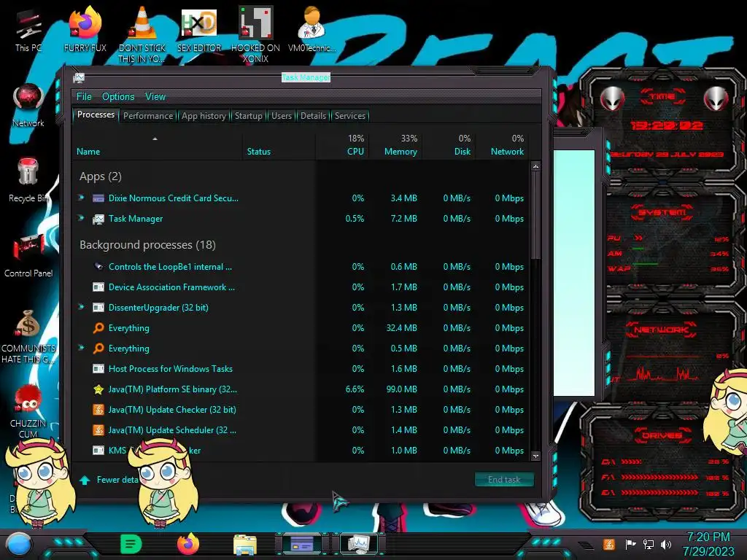Open the green notes app on taskbar
The height and width of the screenshot is (560, 747).
(131, 544)
